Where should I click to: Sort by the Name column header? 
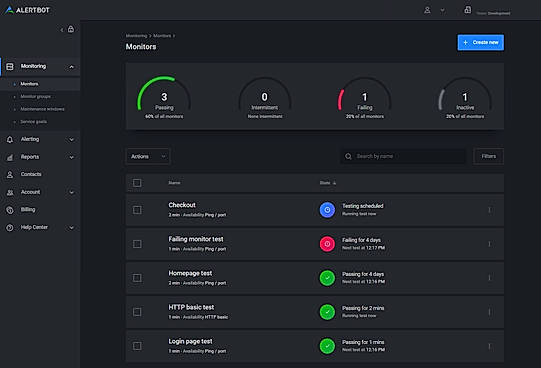[174, 183]
